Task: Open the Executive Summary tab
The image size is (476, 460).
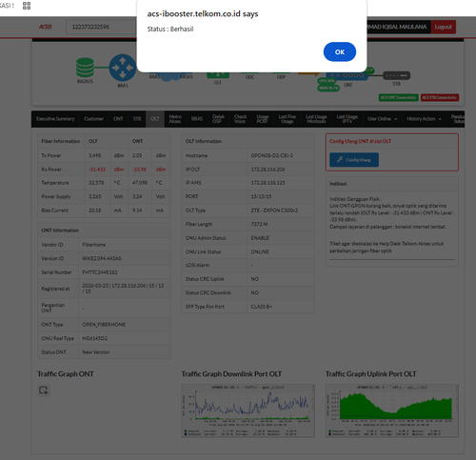Action: pos(55,119)
